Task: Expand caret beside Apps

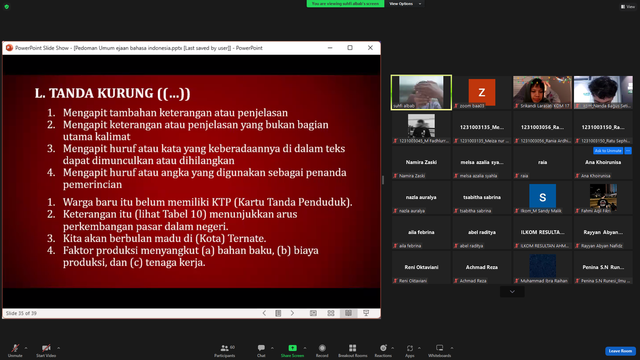Action: click(419, 348)
